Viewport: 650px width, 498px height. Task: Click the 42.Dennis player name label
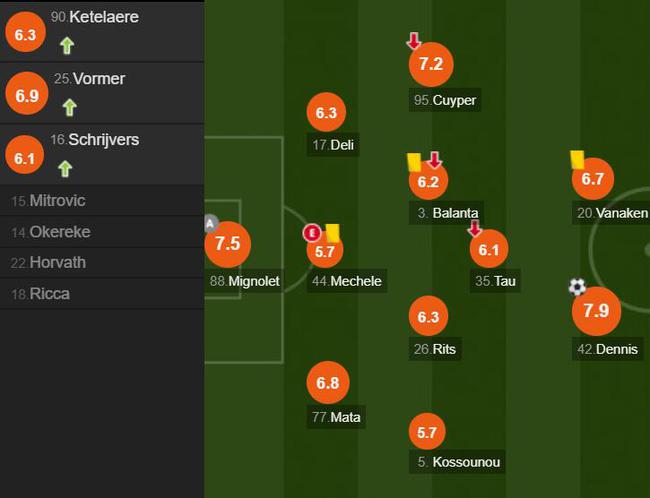point(608,349)
